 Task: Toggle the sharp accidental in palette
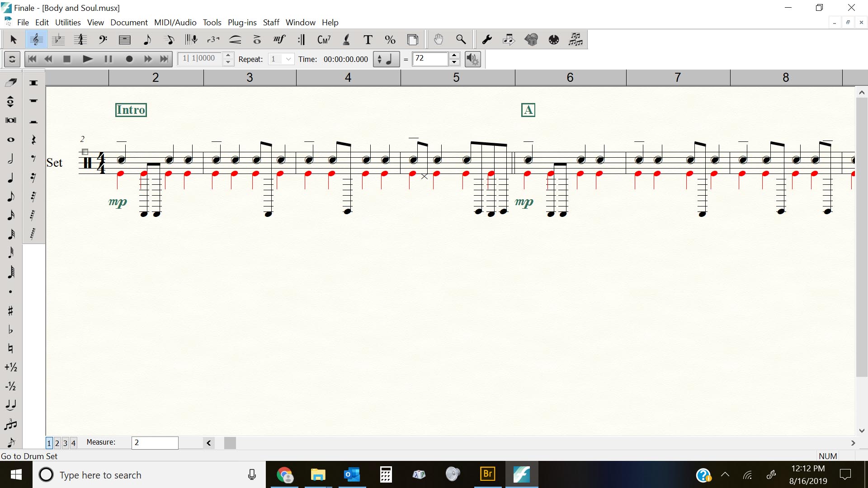pyautogui.click(x=11, y=310)
